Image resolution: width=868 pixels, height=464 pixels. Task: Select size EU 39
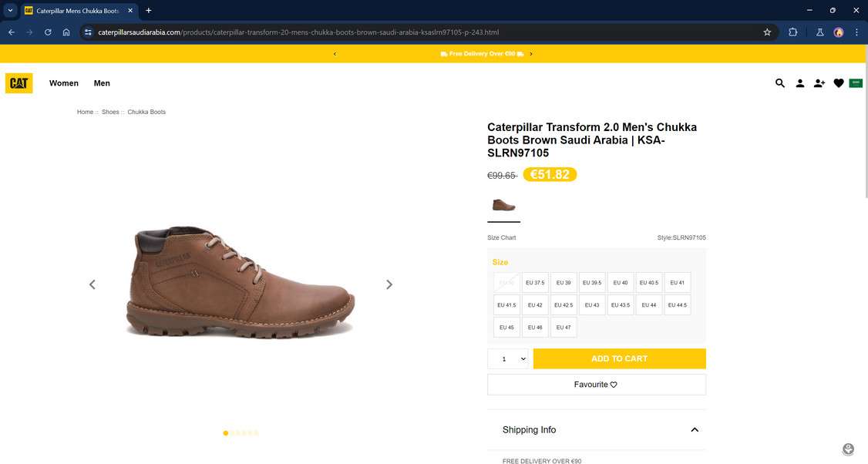[x=564, y=282]
